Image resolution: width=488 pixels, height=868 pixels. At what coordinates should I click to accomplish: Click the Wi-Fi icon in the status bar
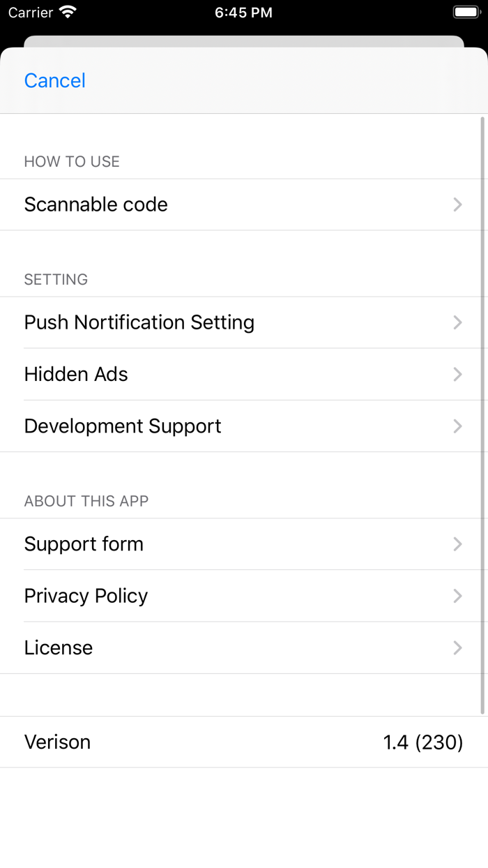pos(67,11)
